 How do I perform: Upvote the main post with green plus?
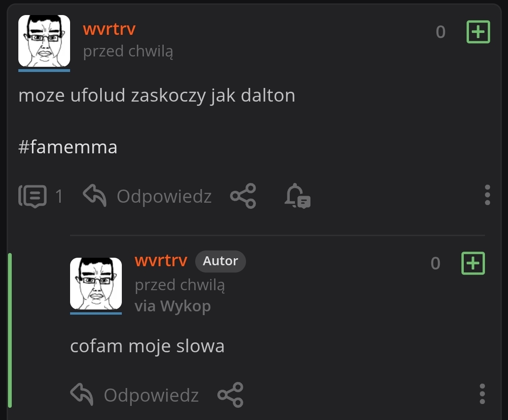coord(478,32)
